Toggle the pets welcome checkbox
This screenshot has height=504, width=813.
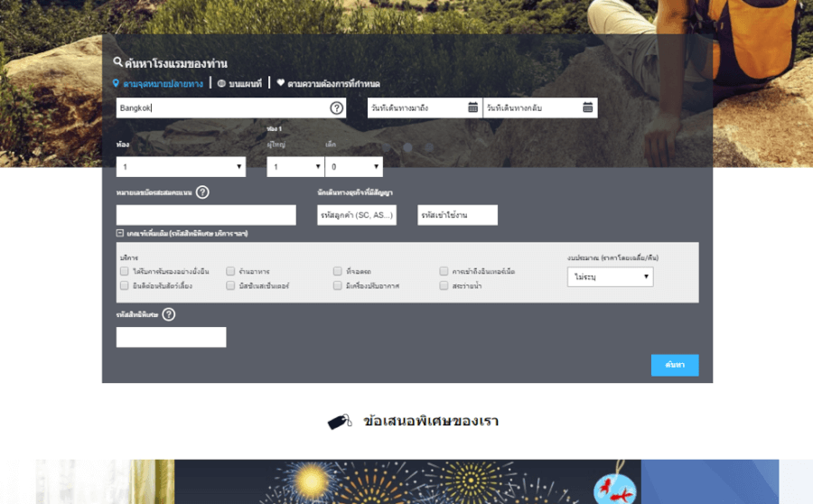(x=125, y=285)
